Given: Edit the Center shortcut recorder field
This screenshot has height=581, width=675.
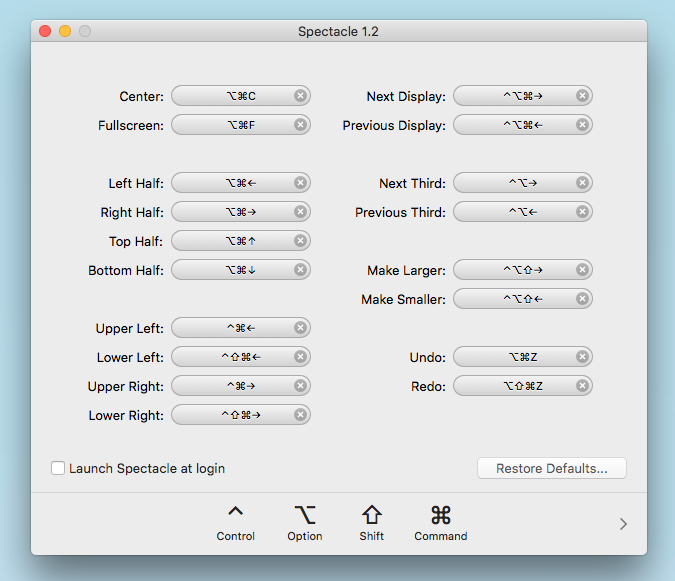Looking at the screenshot, I should pyautogui.click(x=241, y=96).
